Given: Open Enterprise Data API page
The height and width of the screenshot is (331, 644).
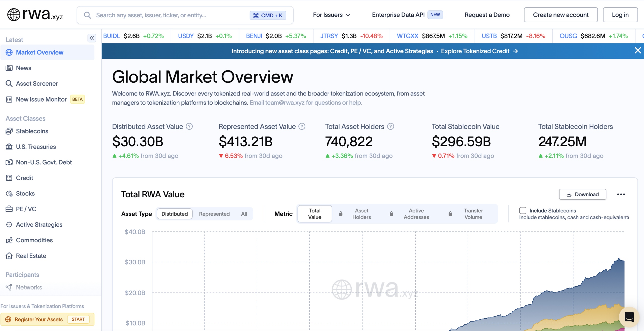Looking at the screenshot, I should click(398, 15).
